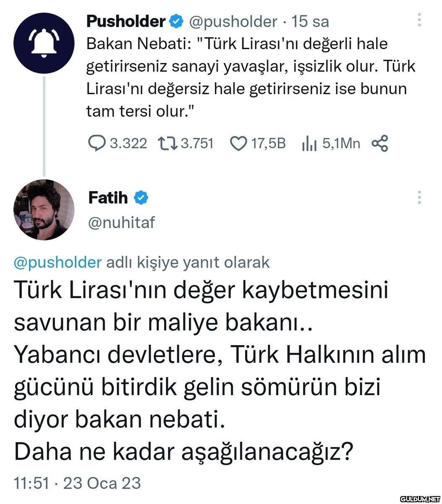Click the @pusholder handle beside the name
The height and width of the screenshot is (504, 442).
pyautogui.click(x=234, y=21)
